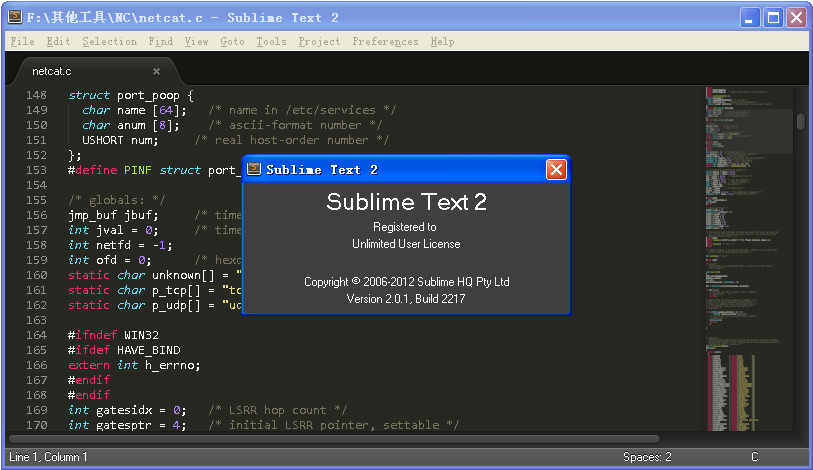Click the 'Registered to' text in dialog
Image resolution: width=813 pixels, height=470 pixels.
pos(405,227)
